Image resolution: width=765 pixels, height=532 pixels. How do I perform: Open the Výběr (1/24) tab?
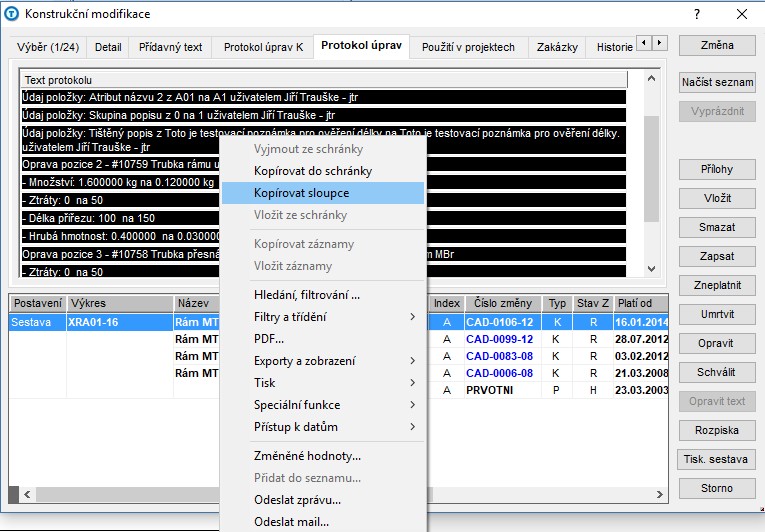[48, 47]
